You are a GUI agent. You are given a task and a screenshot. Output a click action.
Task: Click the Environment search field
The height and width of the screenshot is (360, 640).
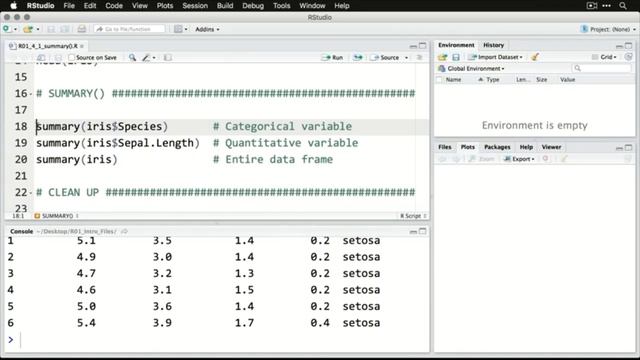coord(602,68)
